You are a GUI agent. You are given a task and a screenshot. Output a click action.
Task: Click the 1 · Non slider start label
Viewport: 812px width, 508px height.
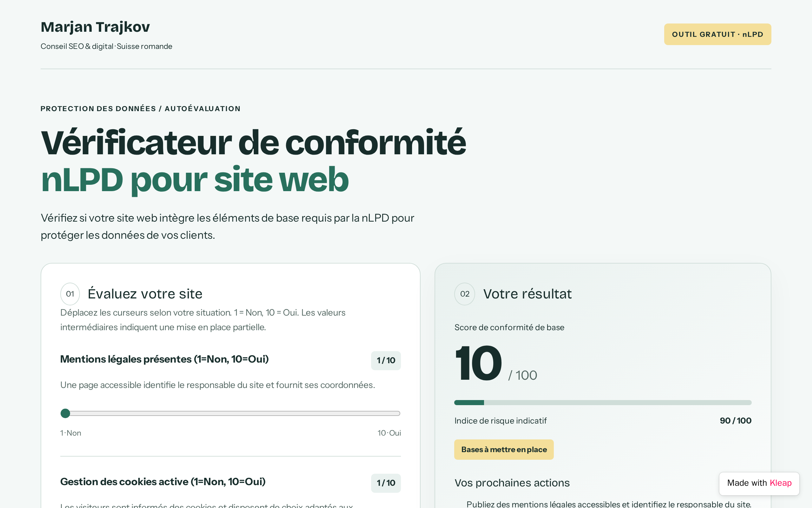[71, 433]
